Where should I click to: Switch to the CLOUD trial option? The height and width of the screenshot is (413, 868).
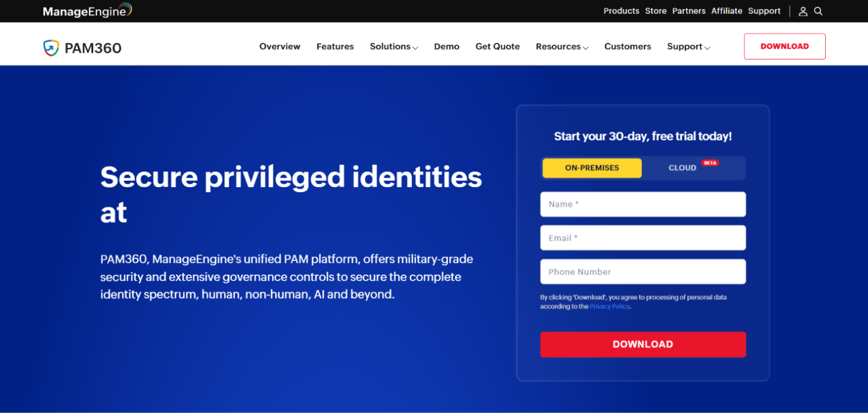pyautogui.click(x=682, y=168)
